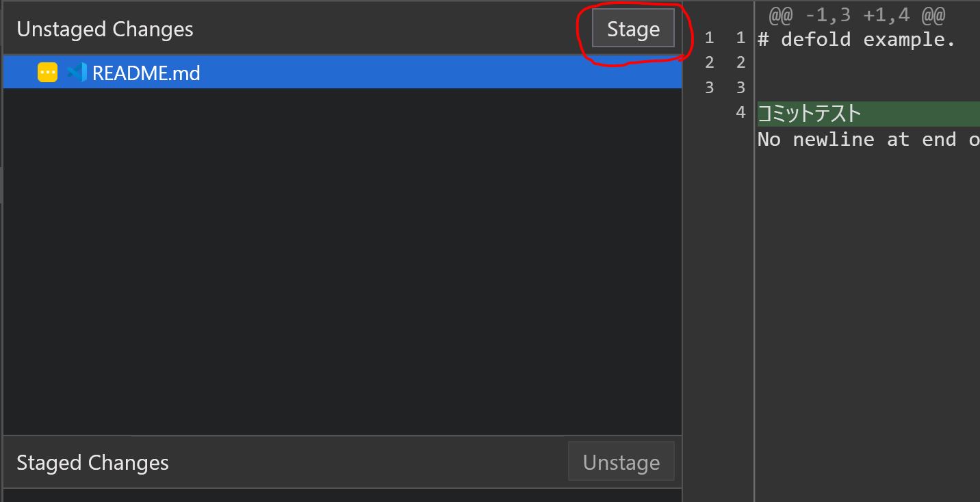Click new line number 1 in diff gutter
980x502 pixels.
(x=740, y=38)
